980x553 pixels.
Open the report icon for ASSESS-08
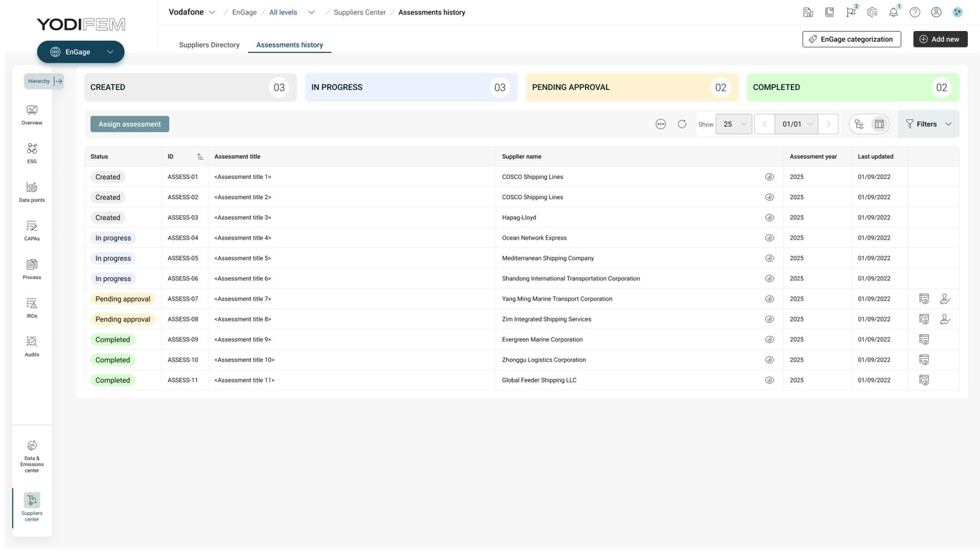point(924,319)
